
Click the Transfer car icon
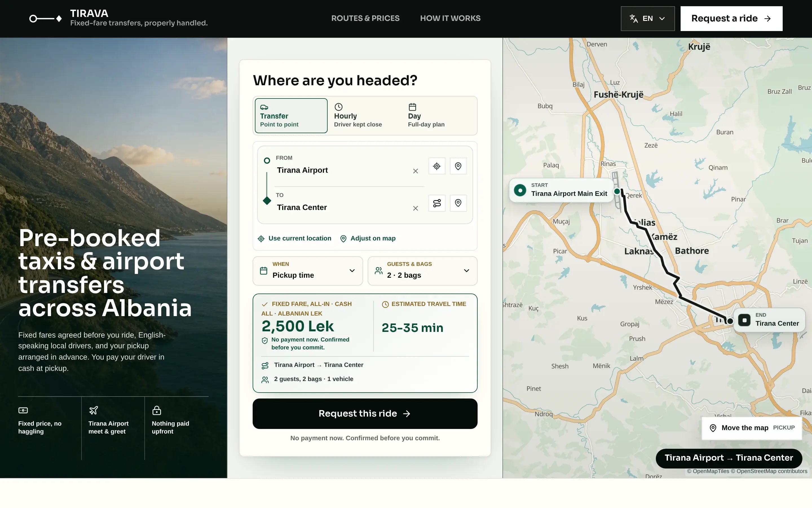[264, 107]
